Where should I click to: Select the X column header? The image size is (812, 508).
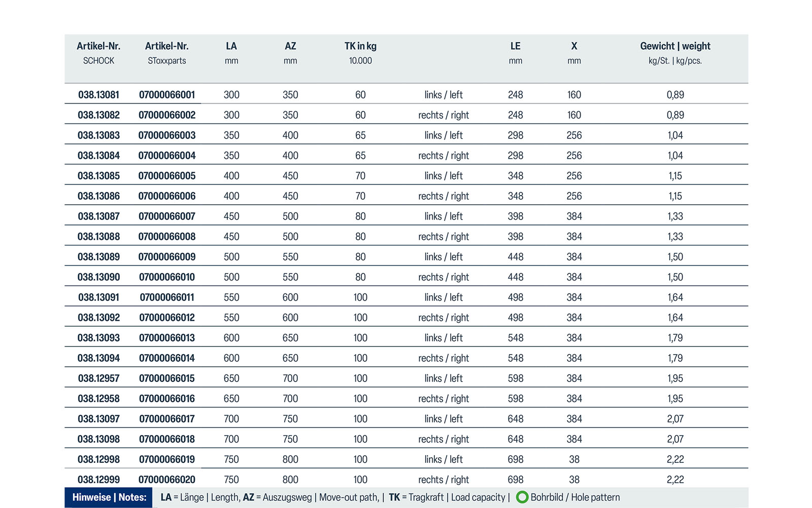click(574, 46)
